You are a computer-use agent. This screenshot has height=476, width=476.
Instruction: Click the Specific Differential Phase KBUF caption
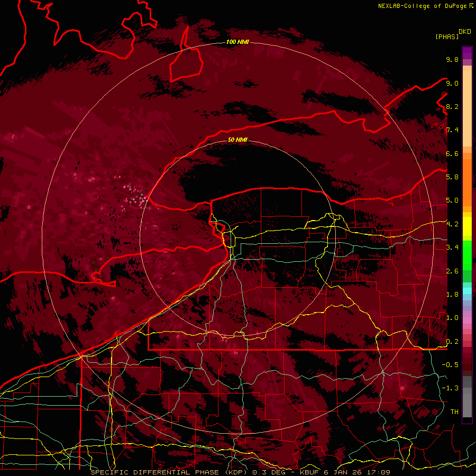pyautogui.click(x=240, y=472)
